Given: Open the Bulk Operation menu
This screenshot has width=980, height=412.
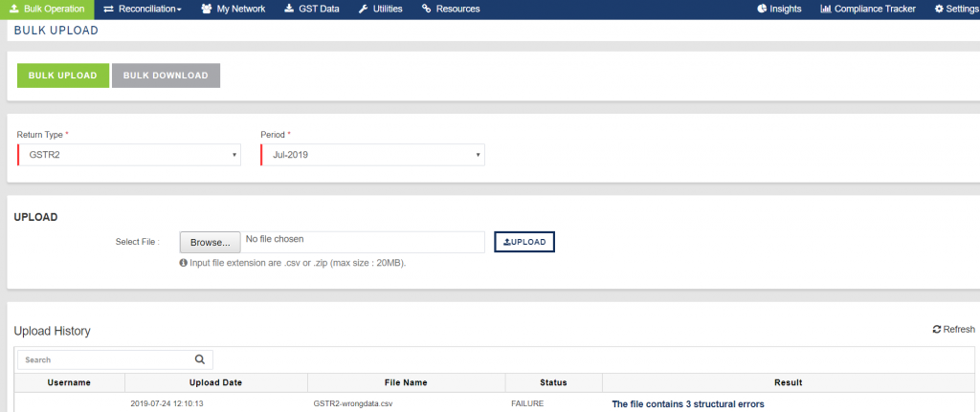Looking at the screenshot, I should click(47, 10).
